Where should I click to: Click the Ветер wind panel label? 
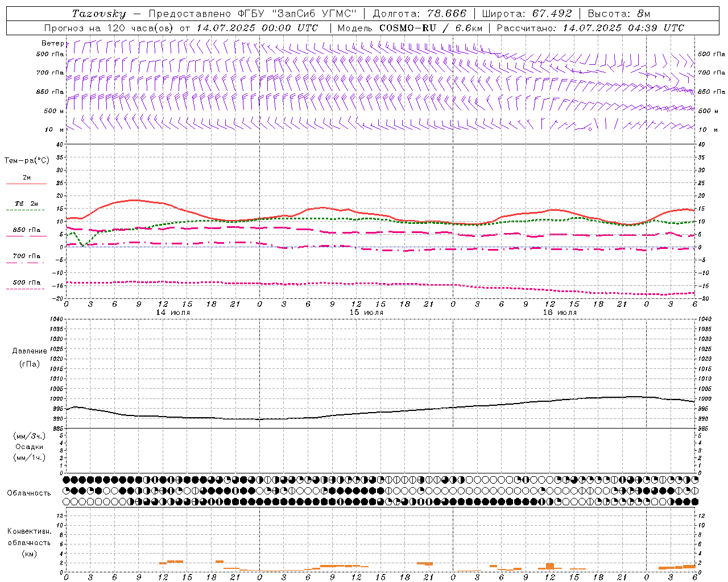[52, 43]
